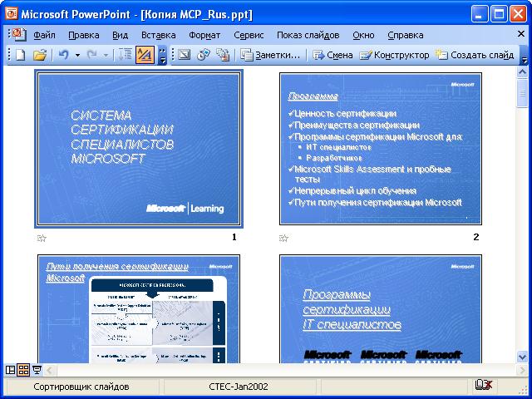Toggle the Show Formatting button

tap(145, 55)
